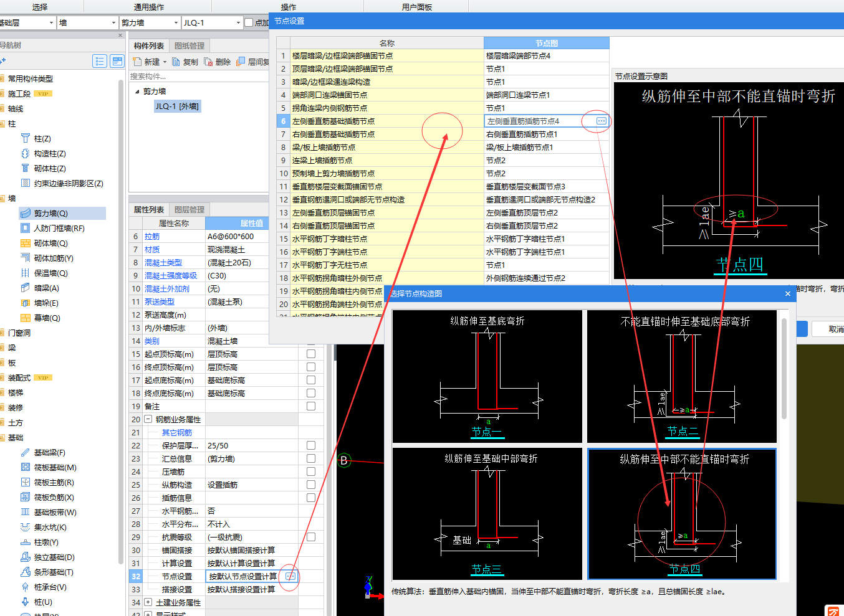Click the 暗梁(A) icon
Viewport: 844px width, 616px height.
26,288
